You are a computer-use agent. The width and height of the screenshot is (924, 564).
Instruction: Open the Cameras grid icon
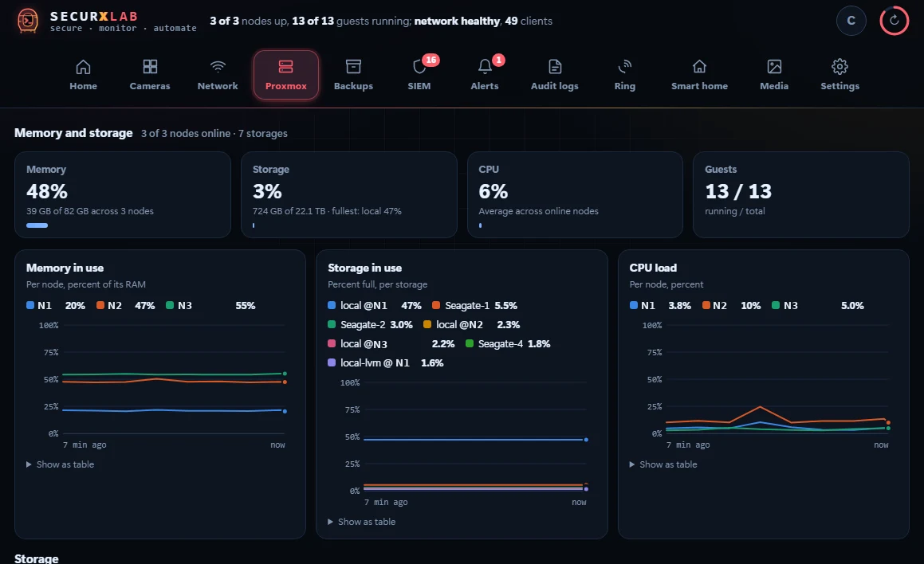[150, 67]
